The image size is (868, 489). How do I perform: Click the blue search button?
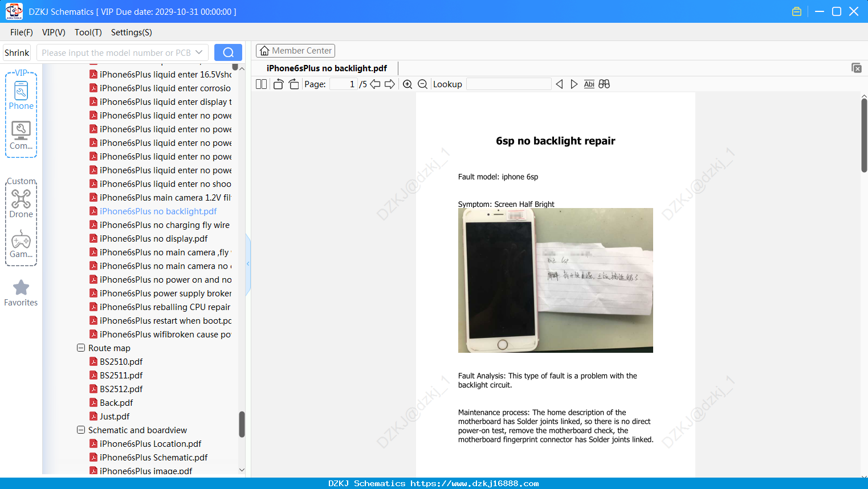pyautogui.click(x=228, y=52)
